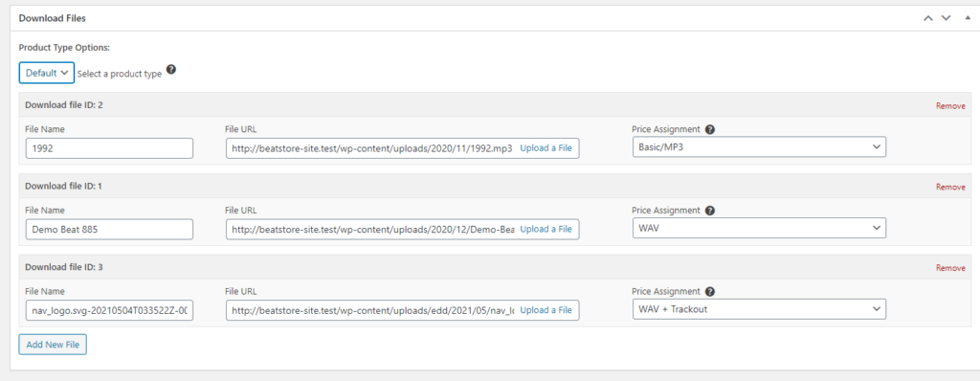Move Download Files panel down with down arrow
Screen dimensions: 980x381
tap(947, 18)
